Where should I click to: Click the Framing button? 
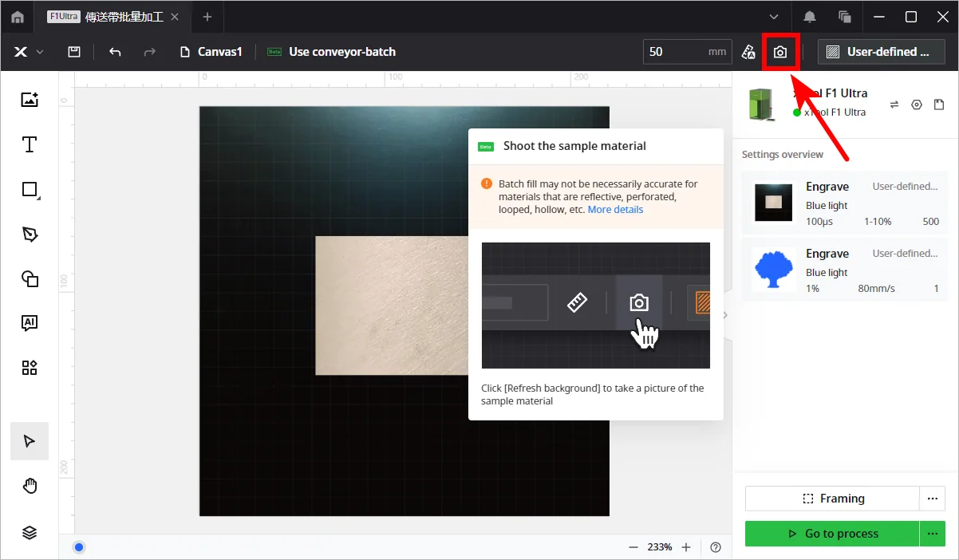(832, 499)
